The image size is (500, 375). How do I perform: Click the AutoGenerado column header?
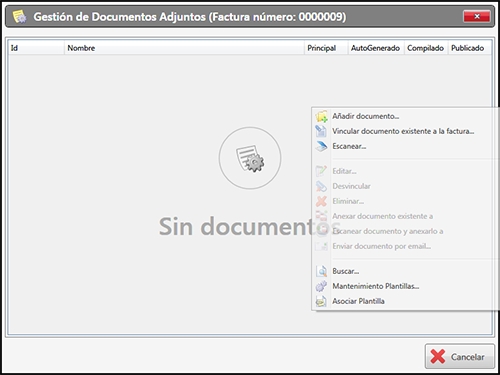[376, 48]
